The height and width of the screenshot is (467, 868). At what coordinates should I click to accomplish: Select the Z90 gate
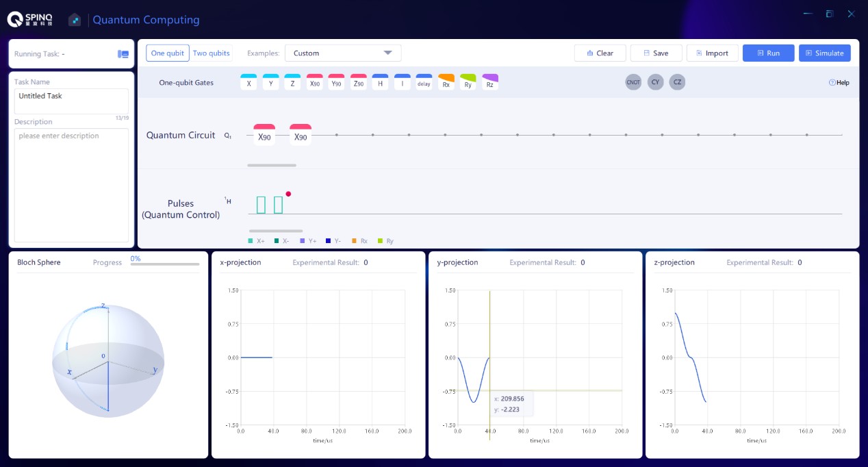(358, 83)
